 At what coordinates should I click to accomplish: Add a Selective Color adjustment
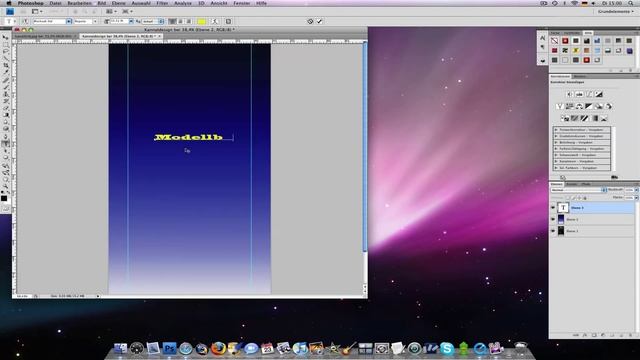tap(604, 118)
